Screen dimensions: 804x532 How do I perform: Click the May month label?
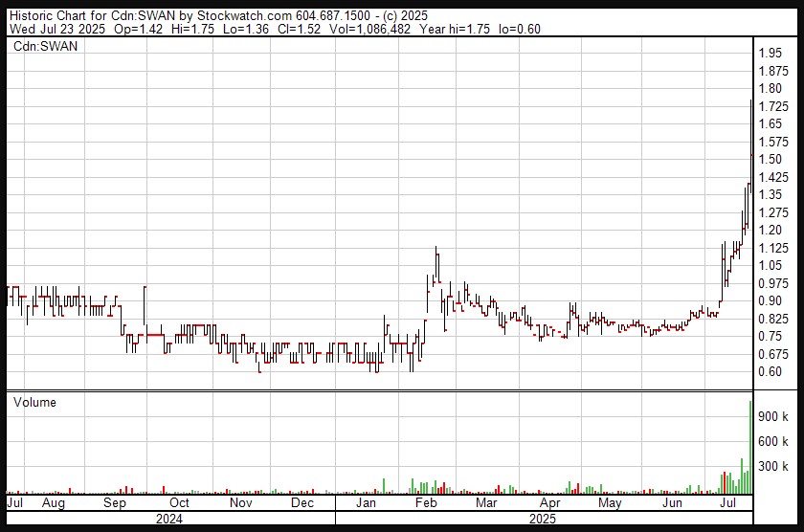[610, 502]
